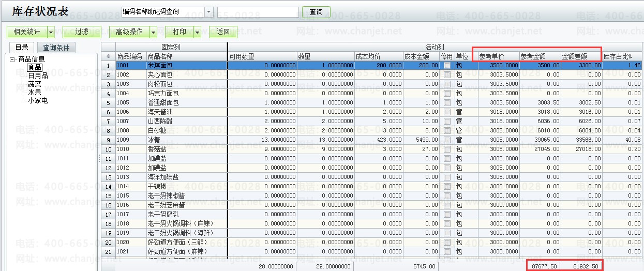Select 日用品 in the category tree
The height and width of the screenshot is (271, 644).
point(38,76)
